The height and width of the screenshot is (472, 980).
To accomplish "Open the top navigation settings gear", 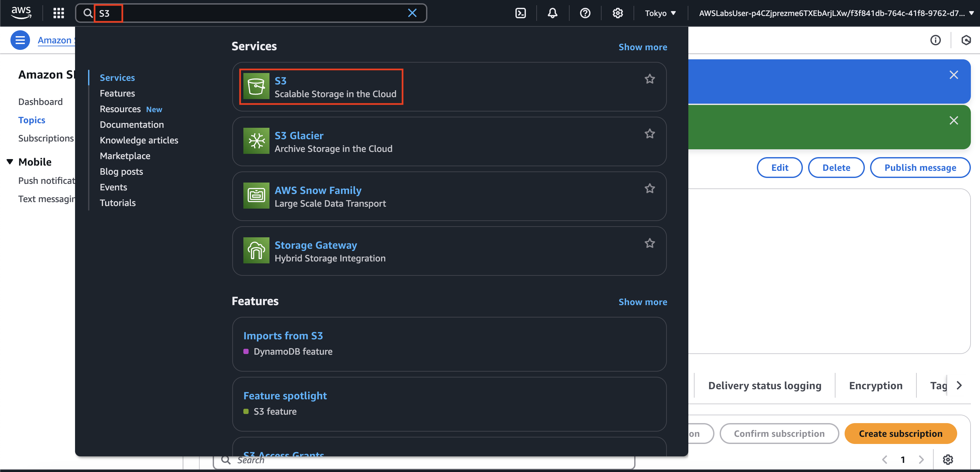I will click(x=618, y=13).
